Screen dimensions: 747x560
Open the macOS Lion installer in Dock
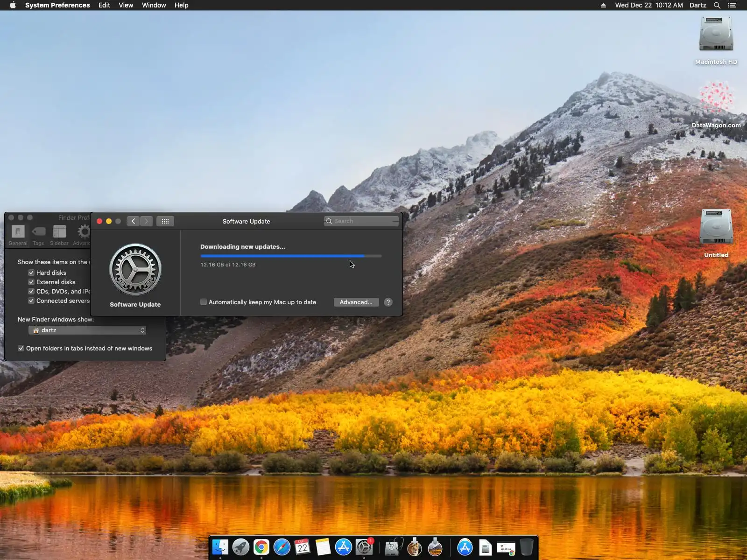tap(414, 547)
